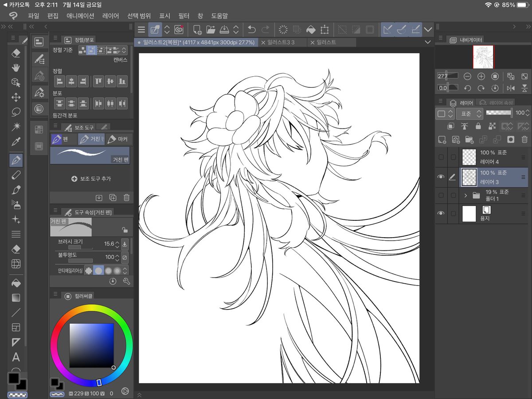Select the Eraser tool at top of toolbar
Viewport: 532px width, 399px height.
coord(16,53)
